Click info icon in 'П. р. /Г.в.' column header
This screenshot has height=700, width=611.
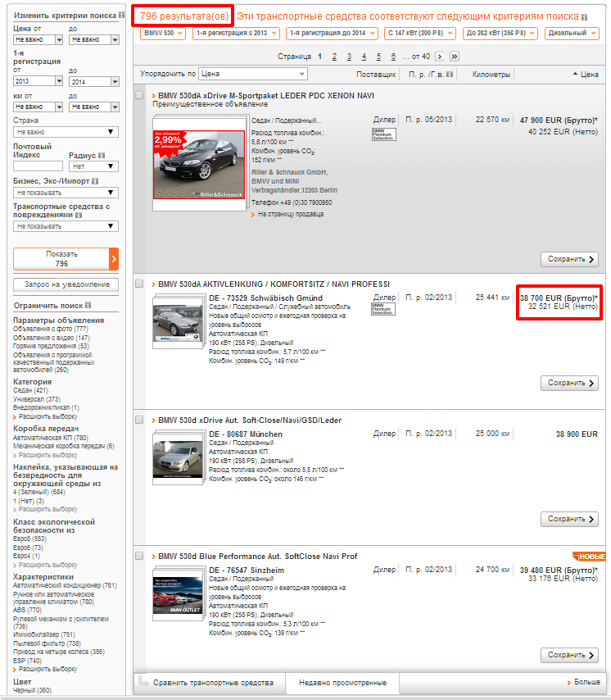[x=450, y=74]
